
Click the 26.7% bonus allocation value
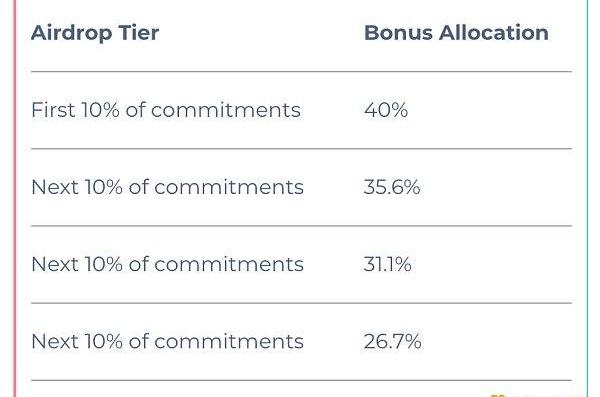(393, 341)
